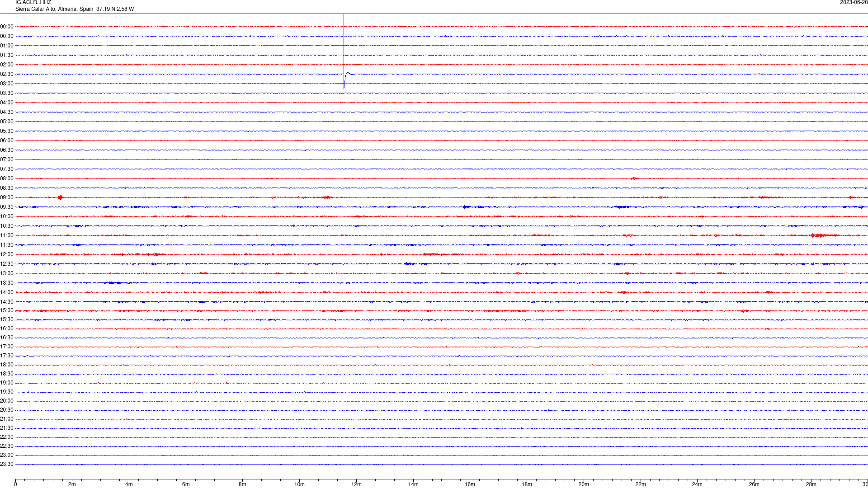Viewport: 868px width, 488px height.
Task: Click the large blue spike on the 02:30 trace
Action: click(344, 51)
